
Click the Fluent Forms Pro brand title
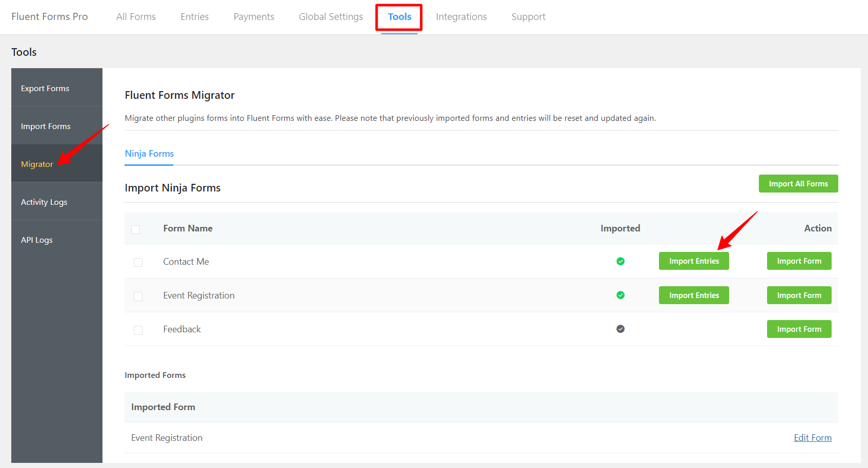[50, 17]
